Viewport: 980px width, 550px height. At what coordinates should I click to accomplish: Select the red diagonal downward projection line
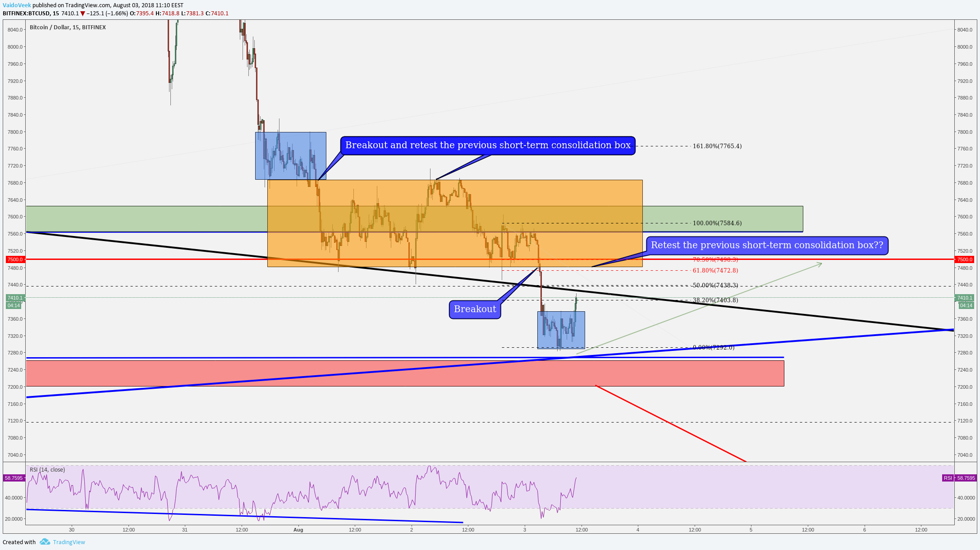coord(671,423)
